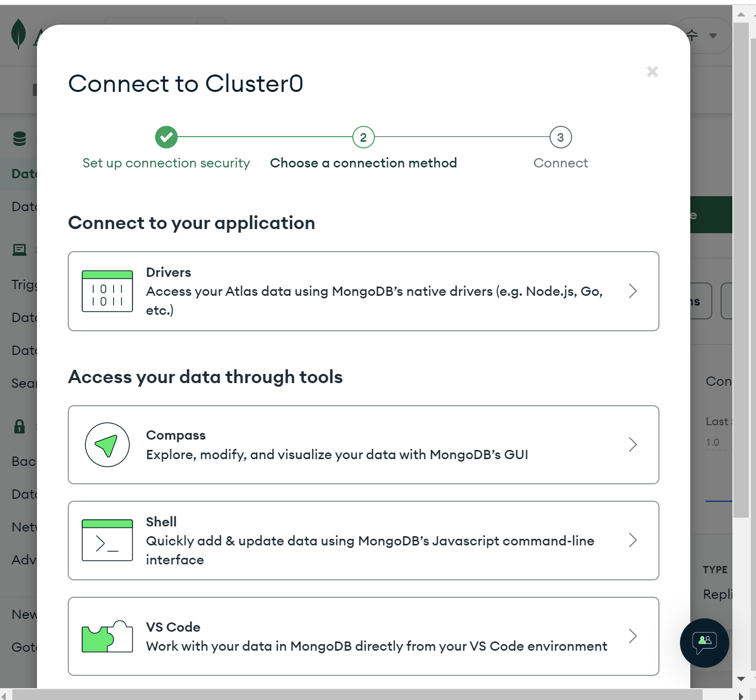Choose the Shell connection title
This screenshot has height=700, width=756.
(x=161, y=522)
